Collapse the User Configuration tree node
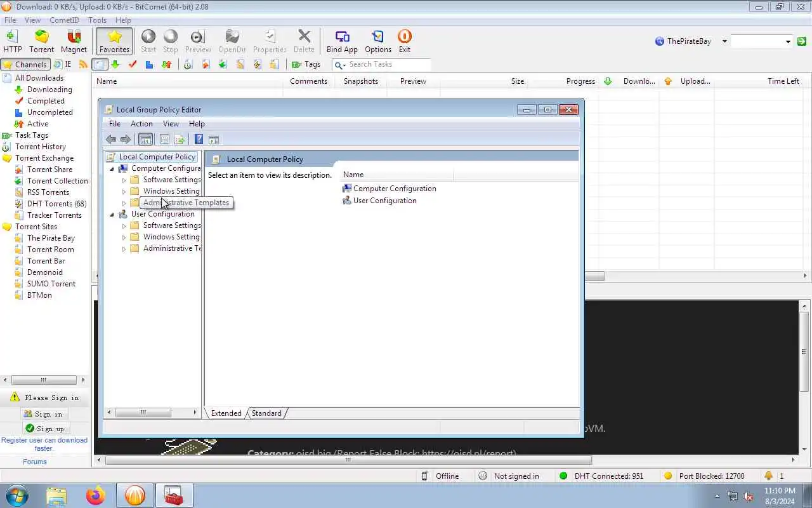The image size is (812, 508). pos(112,215)
